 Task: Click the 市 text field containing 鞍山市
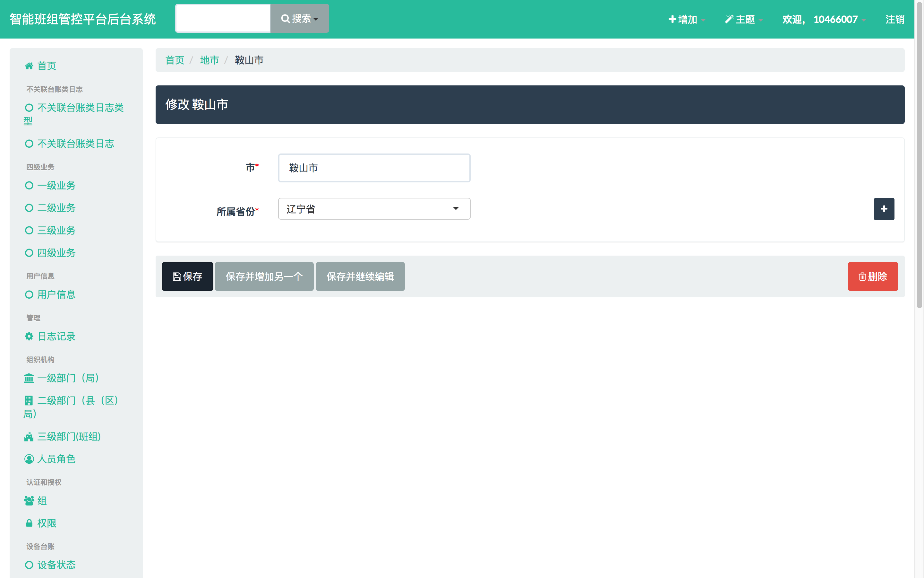click(x=374, y=168)
